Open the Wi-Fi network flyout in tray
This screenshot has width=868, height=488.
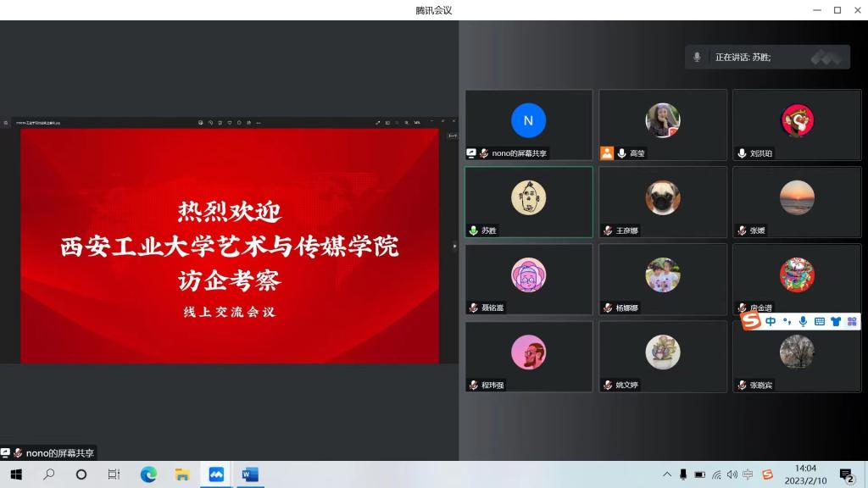[716, 474]
